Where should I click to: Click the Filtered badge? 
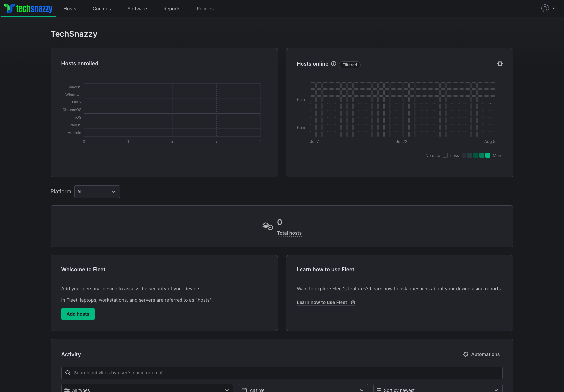[350, 65]
